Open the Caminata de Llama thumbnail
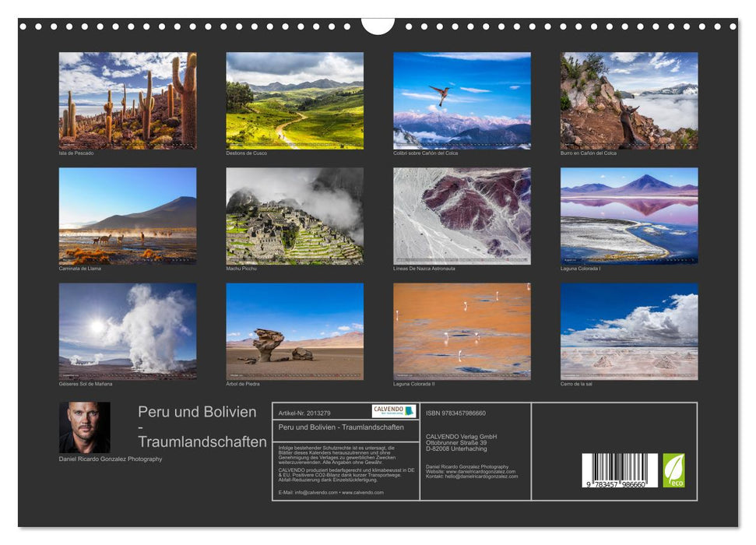 point(128,216)
